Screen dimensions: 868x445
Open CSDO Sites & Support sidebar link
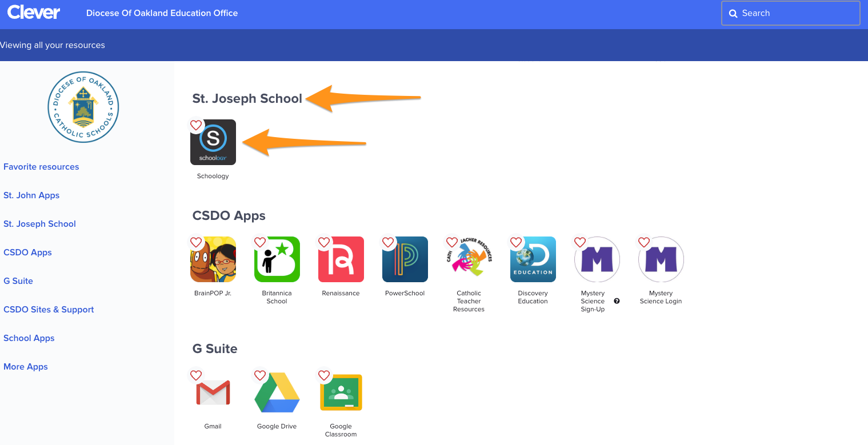[x=49, y=310]
